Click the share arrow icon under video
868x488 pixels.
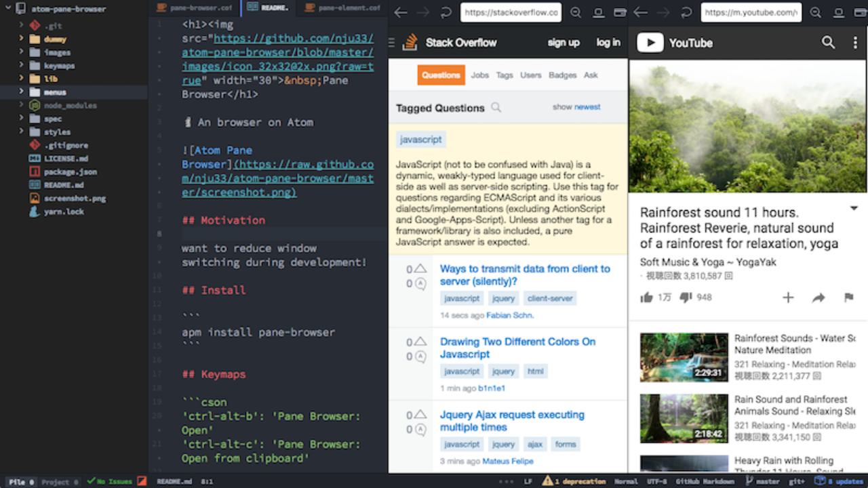point(818,298)
